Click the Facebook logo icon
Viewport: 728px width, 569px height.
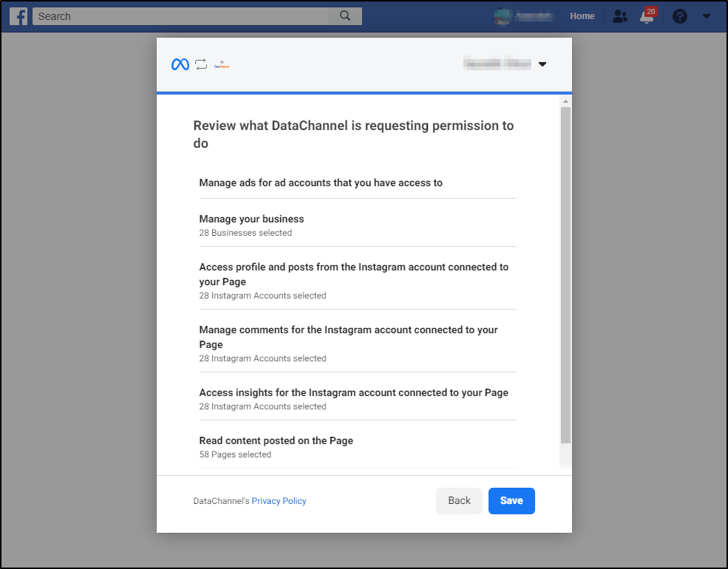[x=18, y=16]
